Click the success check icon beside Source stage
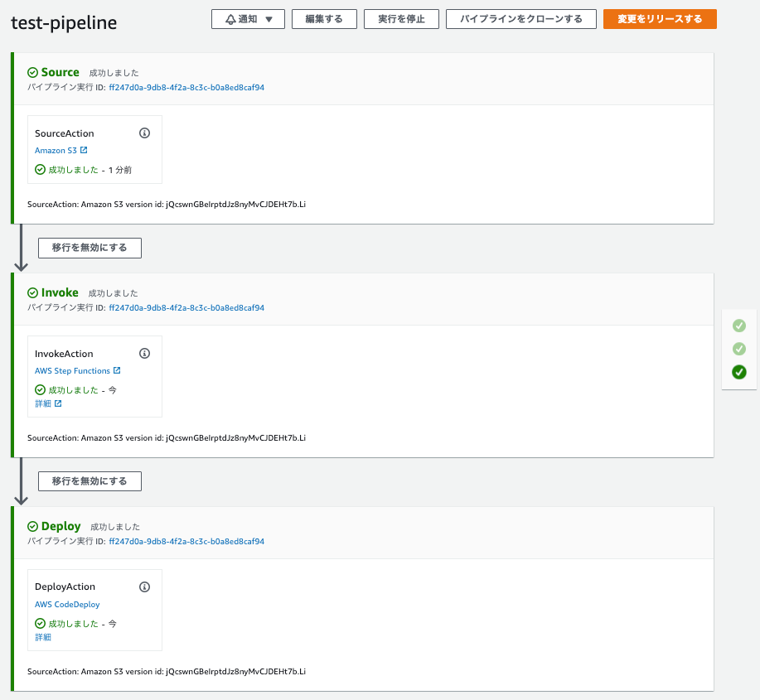 click(32, 72)
